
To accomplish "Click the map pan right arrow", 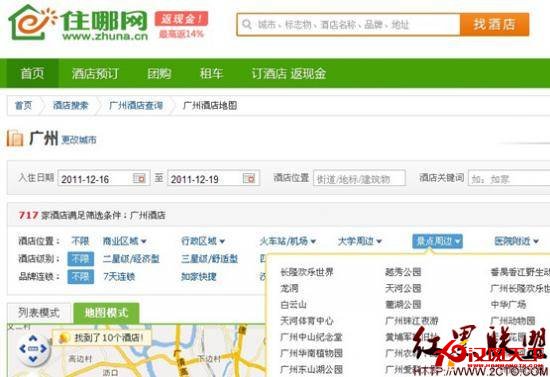I will (43, 349).
